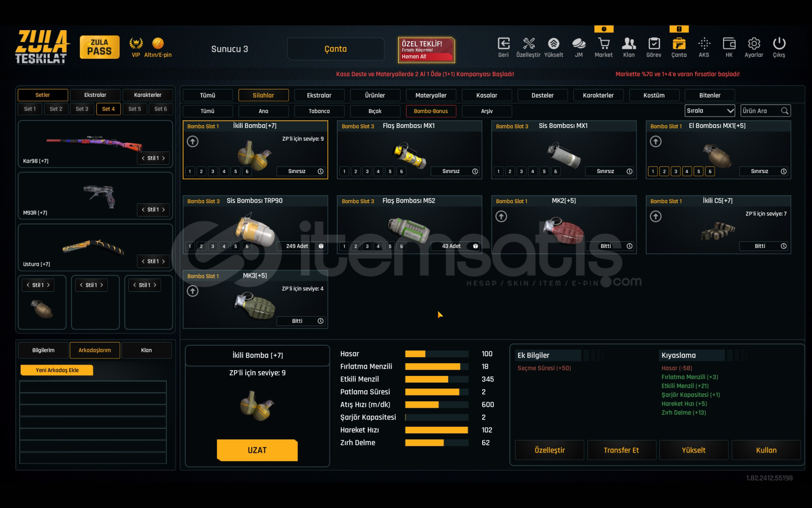Switch to the Kasalar tab
The image size is (812, 508).
(x=487, y=95)
